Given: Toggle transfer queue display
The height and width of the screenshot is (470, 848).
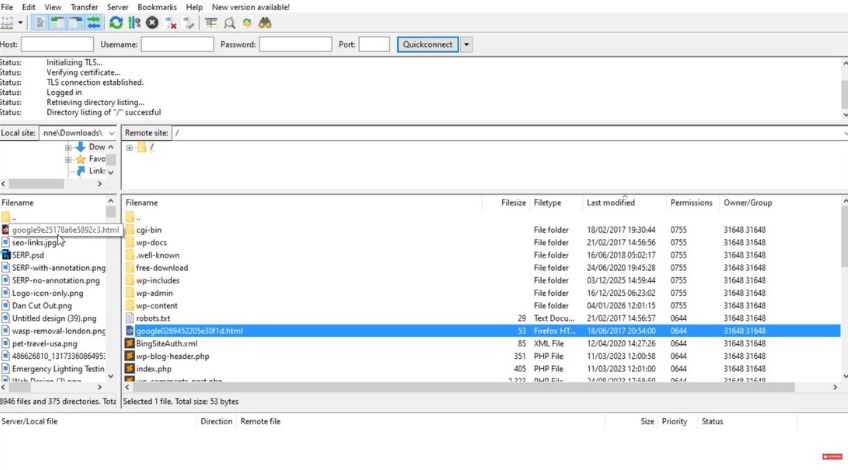Looking at the screenshot, I should 94,23.
